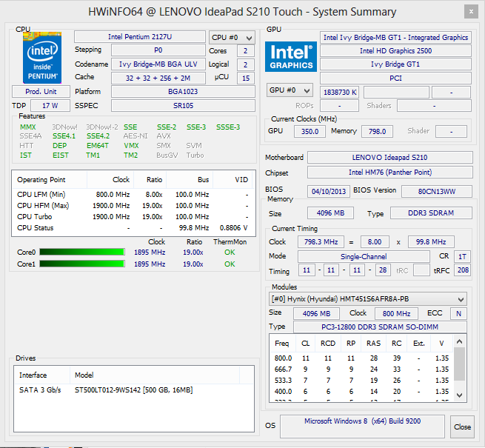Click the module timings scrollbar down arrow
485x448 pixels.
coord(459,395)
